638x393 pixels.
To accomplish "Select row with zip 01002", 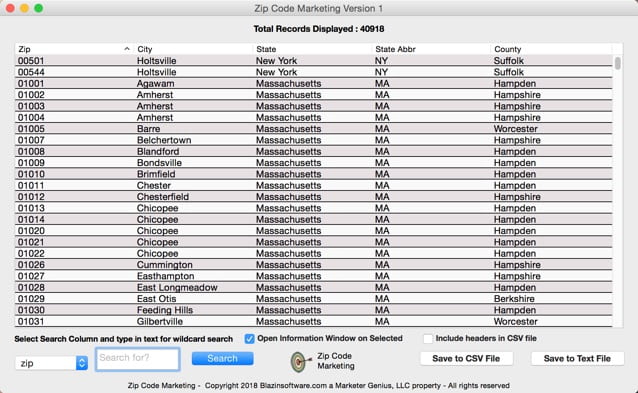I will click(x=313, y=95).
